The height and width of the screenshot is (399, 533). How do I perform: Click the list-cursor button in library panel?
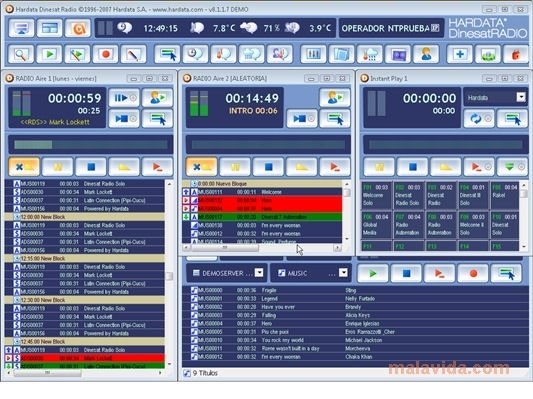click(x=506, y=273)
